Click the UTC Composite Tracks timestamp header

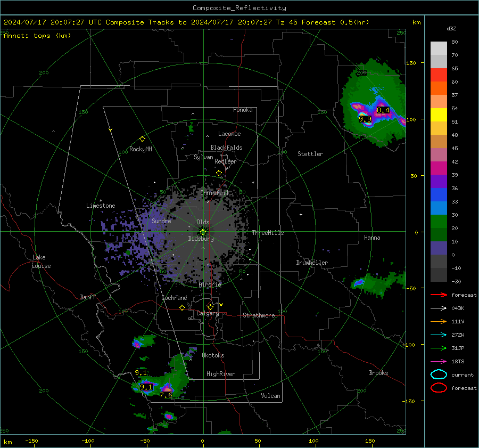(186, 22)
